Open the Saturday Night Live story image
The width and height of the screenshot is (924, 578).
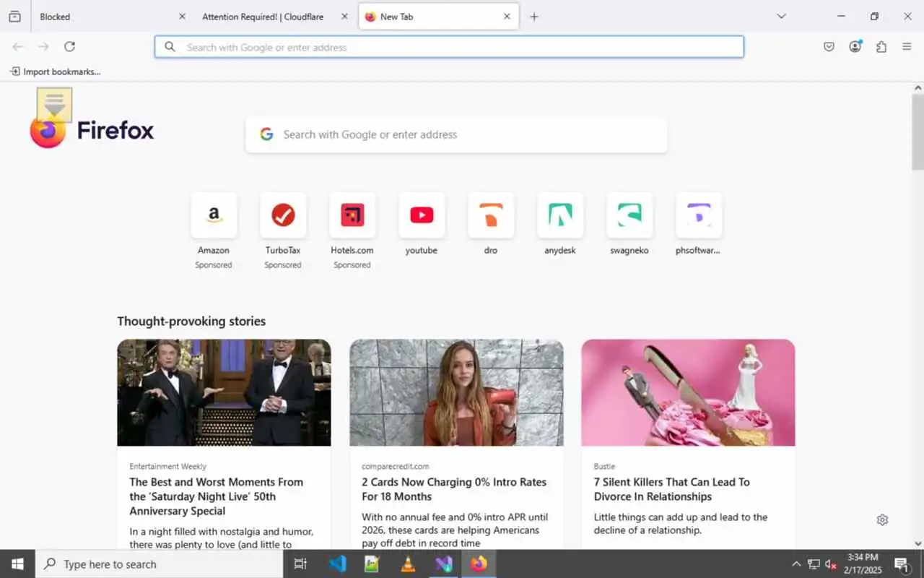(224, 392)
